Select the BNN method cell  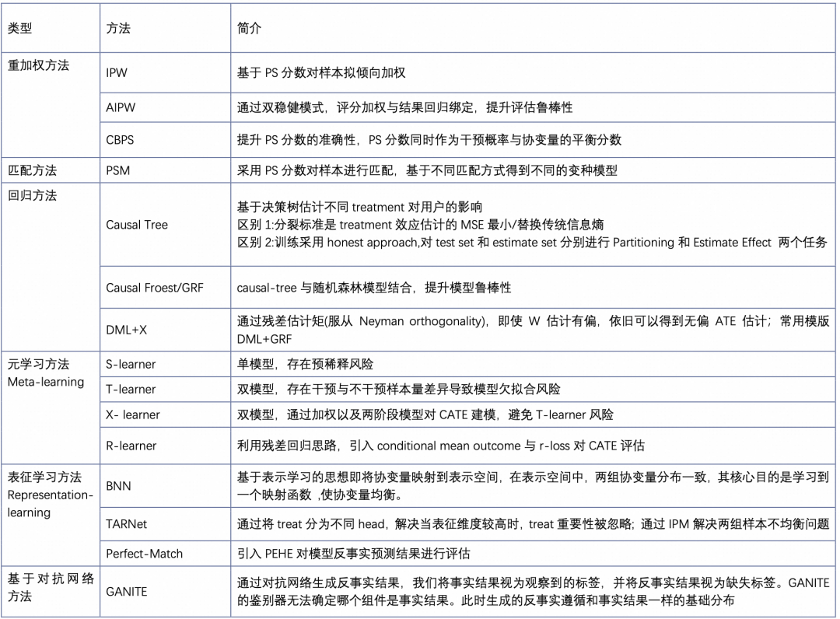(118, 486)
